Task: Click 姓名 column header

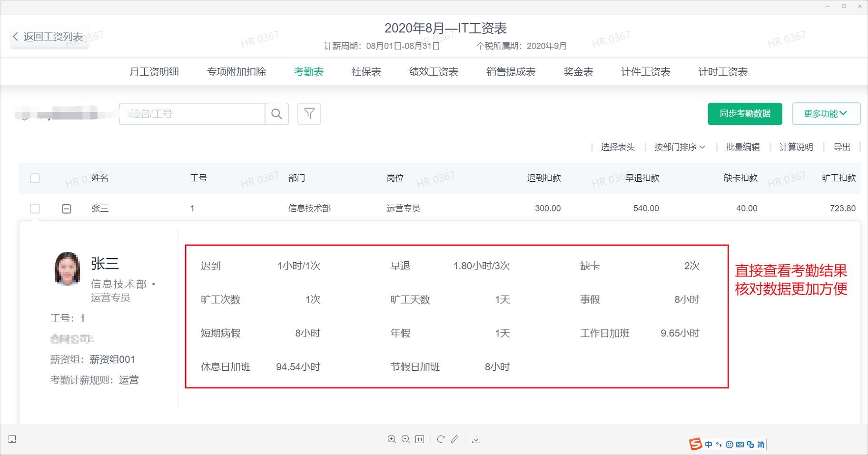Action: [x=100, y=178]
